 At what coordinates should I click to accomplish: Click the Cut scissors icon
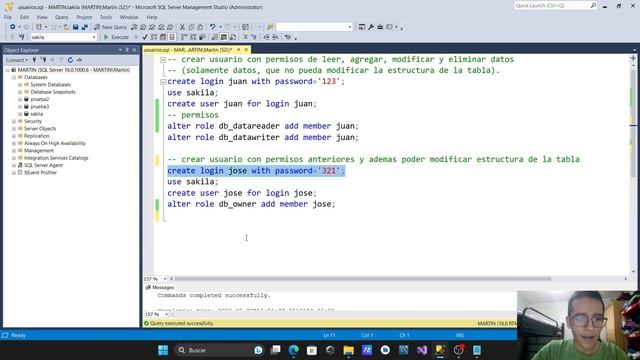pyautogui.click(x=182, y=27)
